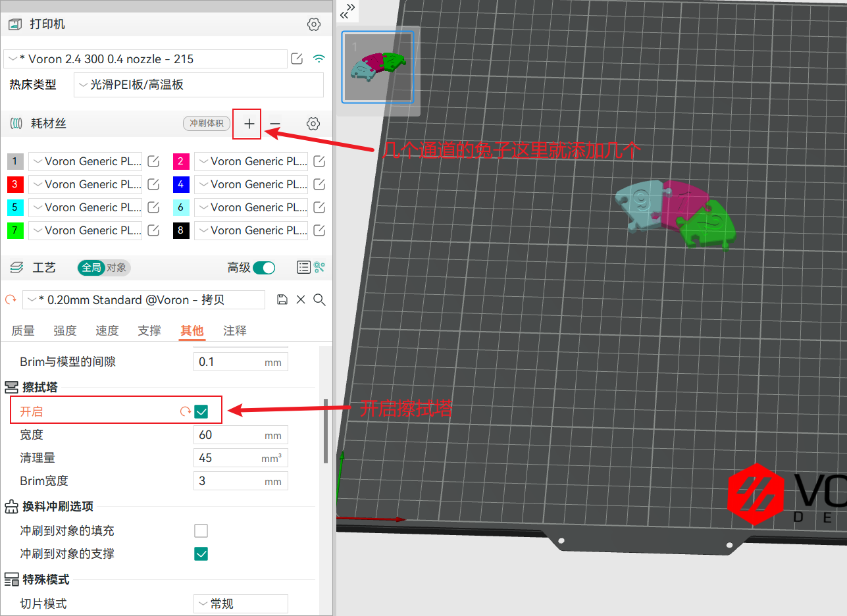Edit the 清理量 volume field
The width and height of the screenshot is (847, 616).
[241, 458]
